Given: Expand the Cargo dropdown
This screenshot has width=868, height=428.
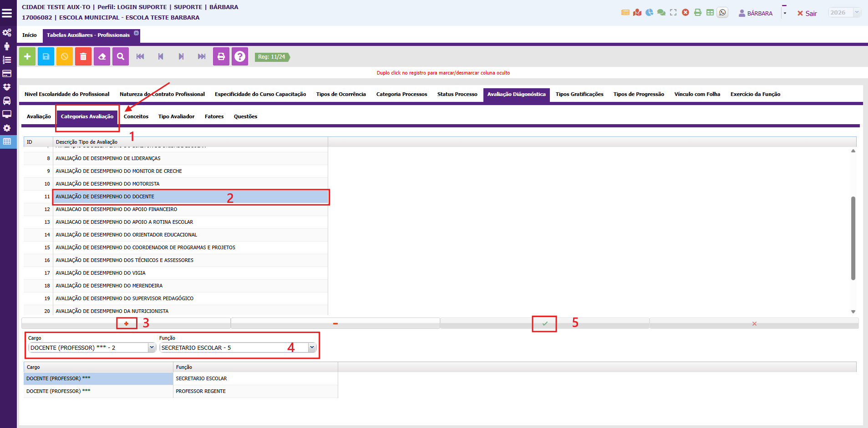Looking at the screenshot, I should coord(152,347).
